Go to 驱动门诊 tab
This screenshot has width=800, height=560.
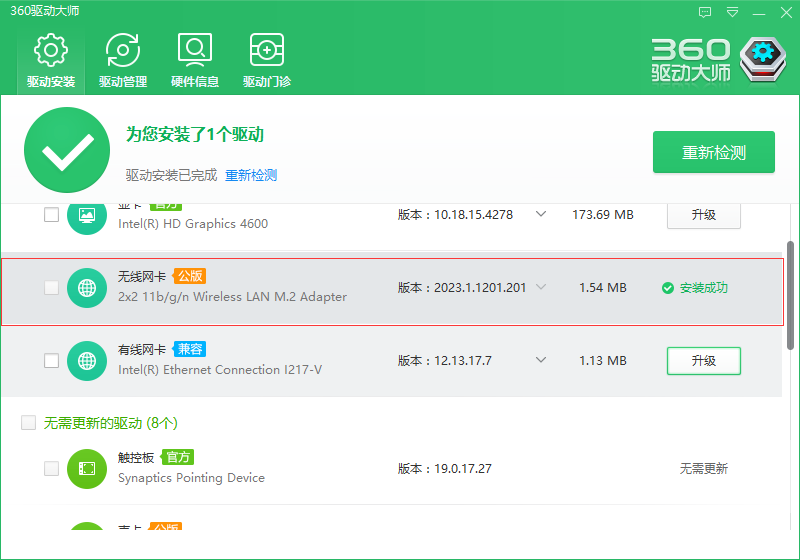267,61
